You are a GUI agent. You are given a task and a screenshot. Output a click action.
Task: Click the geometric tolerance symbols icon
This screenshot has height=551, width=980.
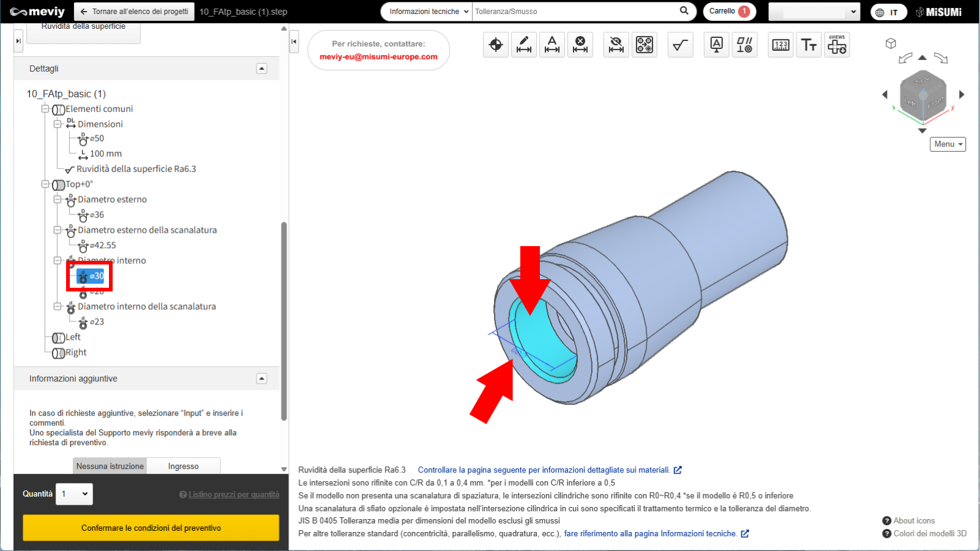pyautogui.click(x=744, y=45)
